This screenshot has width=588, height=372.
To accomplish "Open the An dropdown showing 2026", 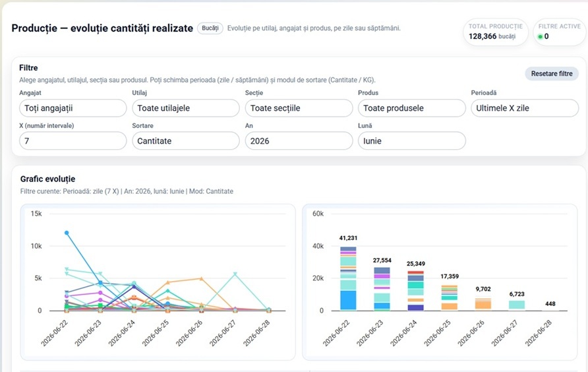I will (x=299, y=140).
